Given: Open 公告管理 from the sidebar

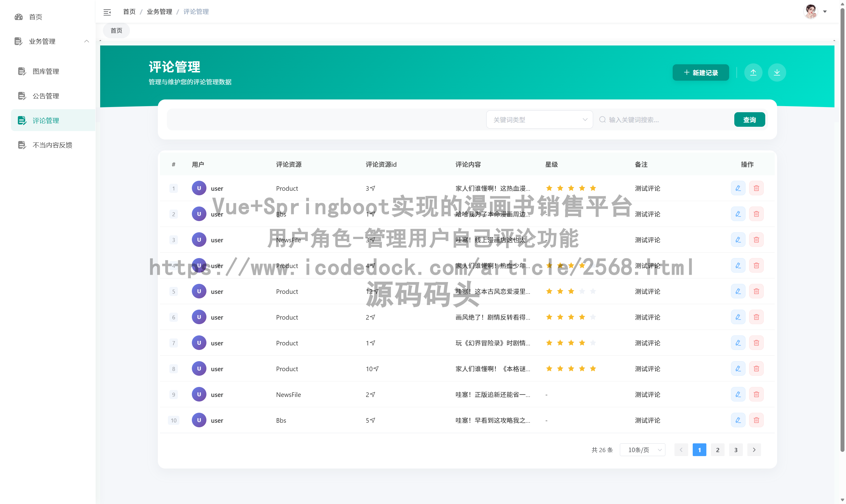Looking at the screenshot, I should [x=46, y=96].
